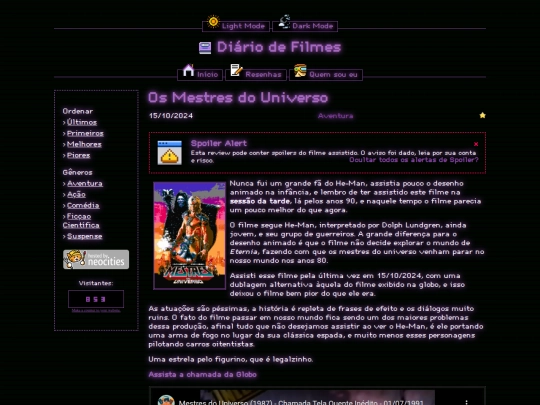
Task: Filter by Ficção Científica genre
Action: coord(81,221)
